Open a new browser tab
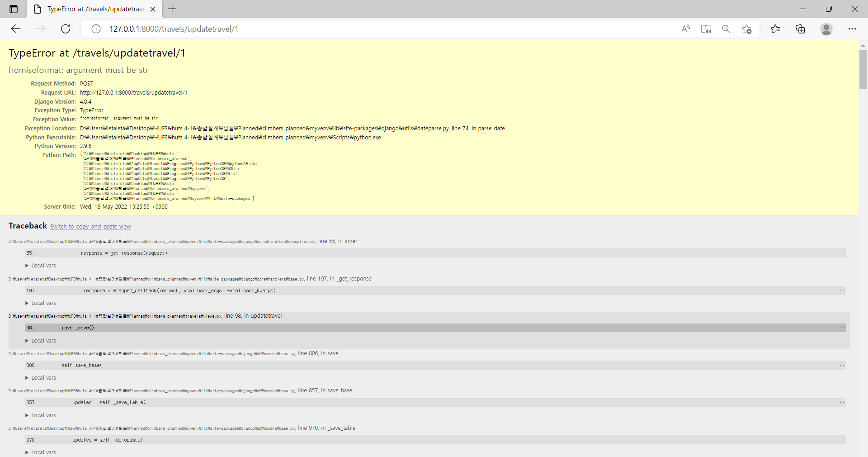868x457 pixels. click(x=172, y=9)
